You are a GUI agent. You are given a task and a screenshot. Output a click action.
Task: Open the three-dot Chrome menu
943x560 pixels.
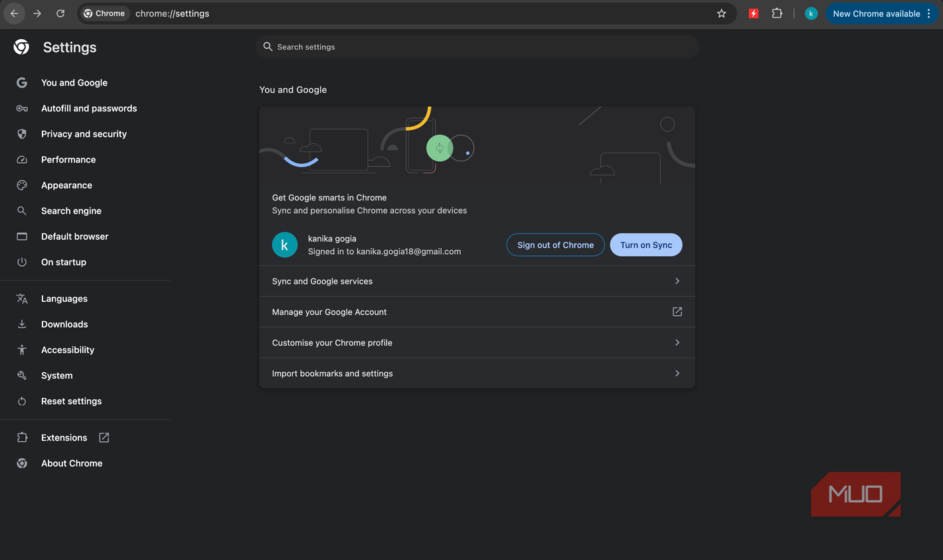pyautogui.click(x=928, y=13)
